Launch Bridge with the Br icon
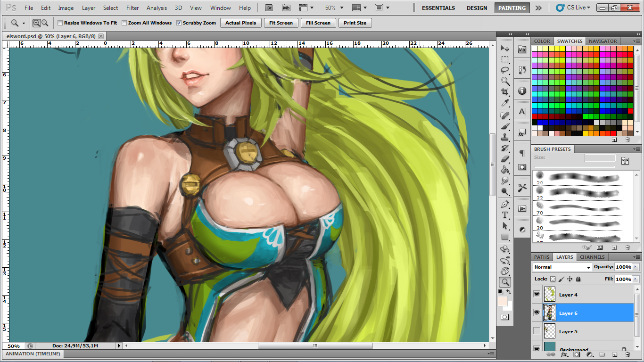This screenshot has height=362, width=644. pos(269,8)
